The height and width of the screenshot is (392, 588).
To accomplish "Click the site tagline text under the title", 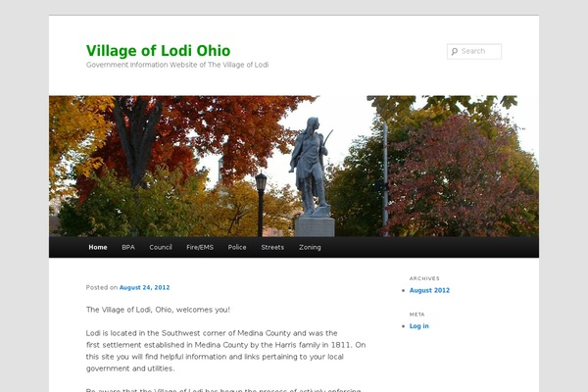I will tap(177, 65).
